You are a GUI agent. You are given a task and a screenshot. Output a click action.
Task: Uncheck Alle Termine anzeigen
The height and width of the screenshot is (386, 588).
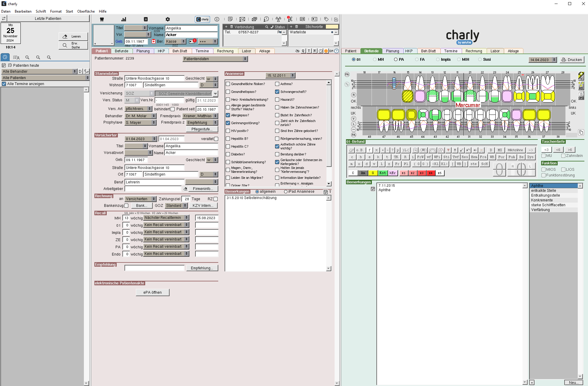coord(4,84)
